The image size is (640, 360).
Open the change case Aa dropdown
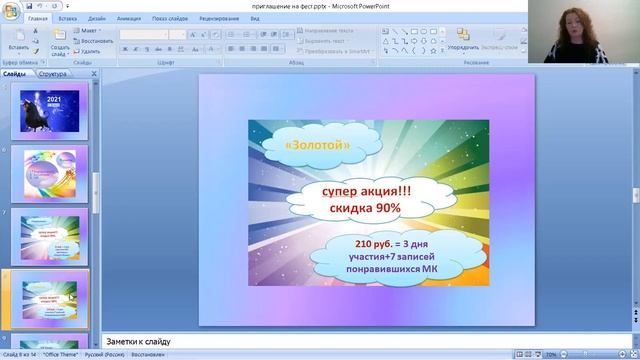pyautogui.click(x=196, y=49)
